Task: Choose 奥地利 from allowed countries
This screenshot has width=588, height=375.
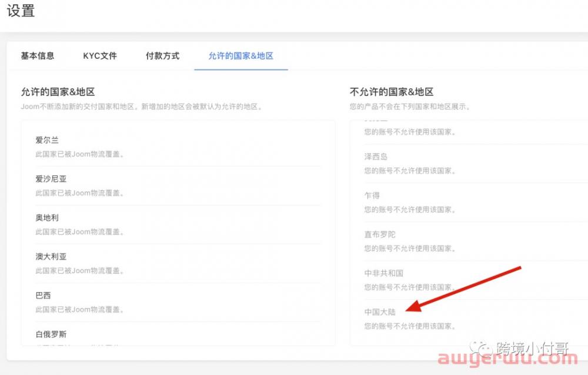Action: click(x=47, y=218)
